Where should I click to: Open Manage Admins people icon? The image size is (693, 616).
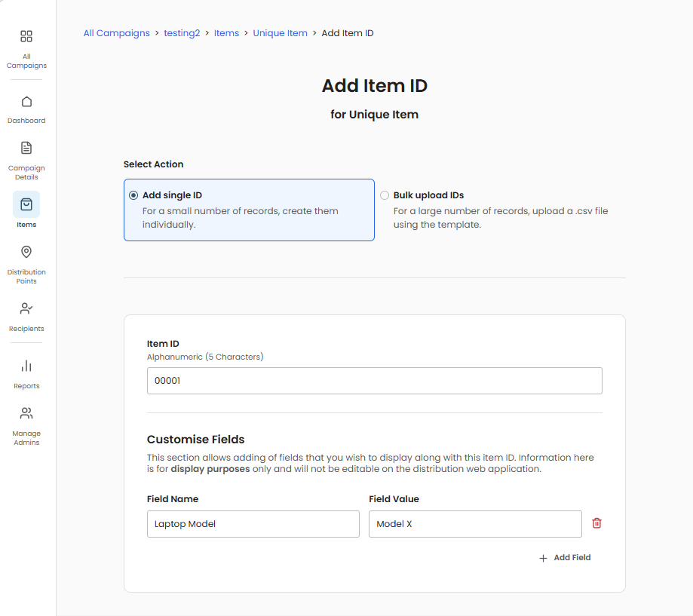26,413
